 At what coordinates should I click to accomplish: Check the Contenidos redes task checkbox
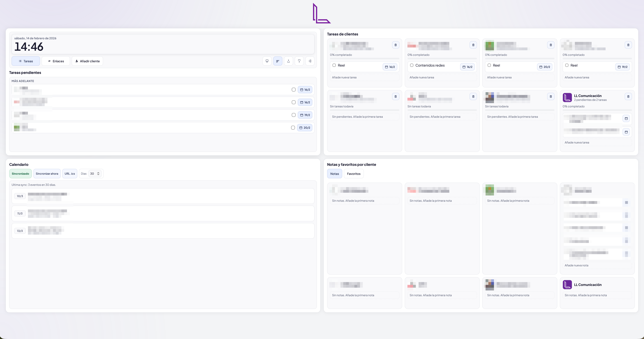tap(412, 65)
